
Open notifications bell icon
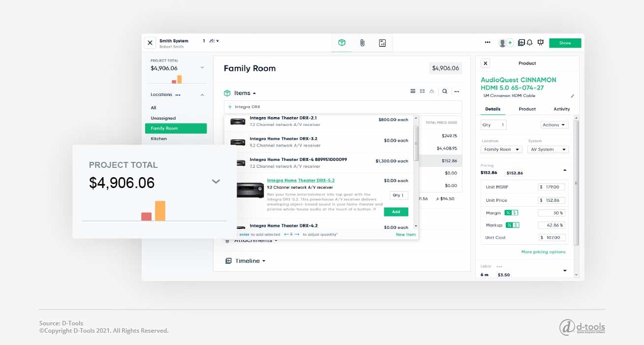click(530, 43)
